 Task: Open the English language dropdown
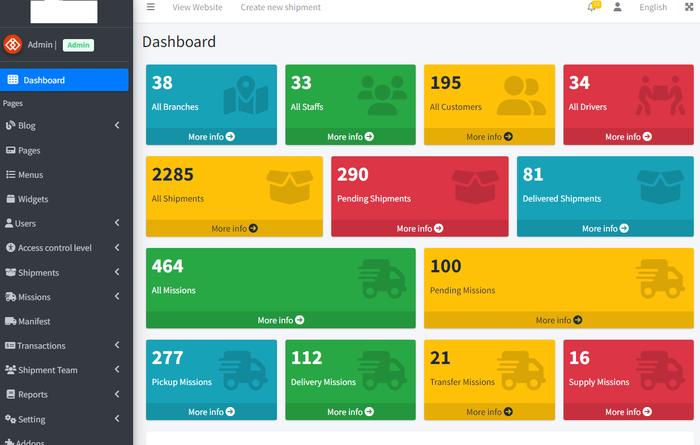point(653,7)
